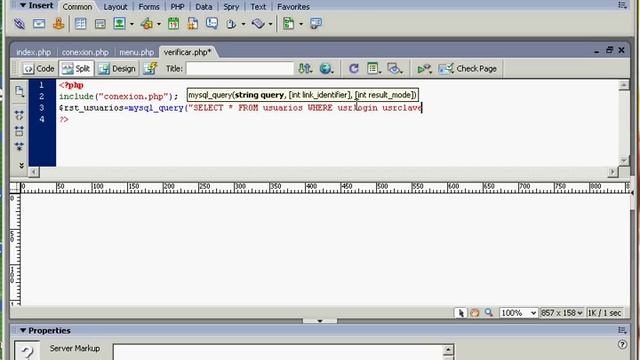
Task: Click the Images insert icon
Action: pyautogui.click(x=120, y=24)
